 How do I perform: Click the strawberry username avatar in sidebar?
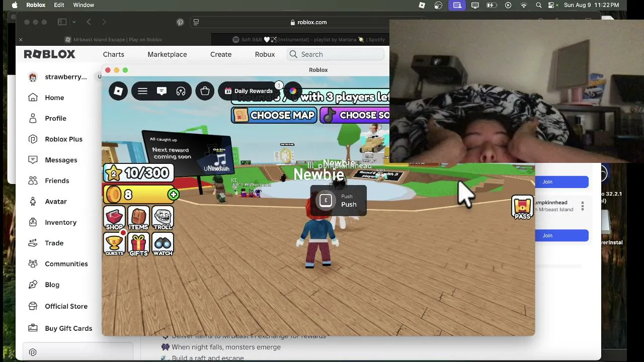tap(33, 77)
